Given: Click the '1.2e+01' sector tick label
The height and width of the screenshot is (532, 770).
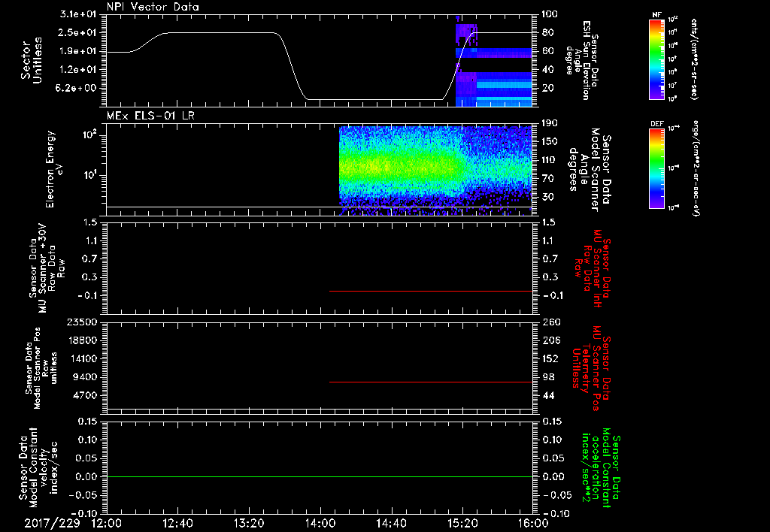Looking at the screenshot, I should coord(78,70).
